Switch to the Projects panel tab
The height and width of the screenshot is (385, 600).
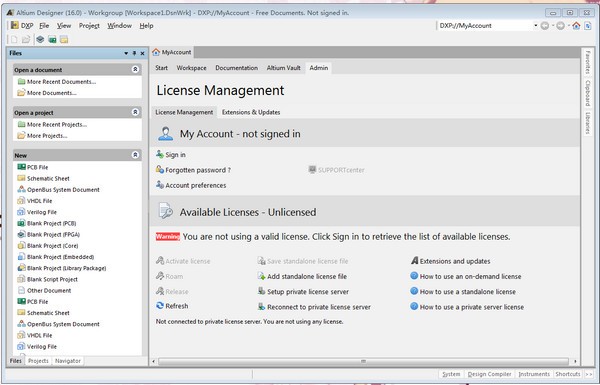click(38, 361)
